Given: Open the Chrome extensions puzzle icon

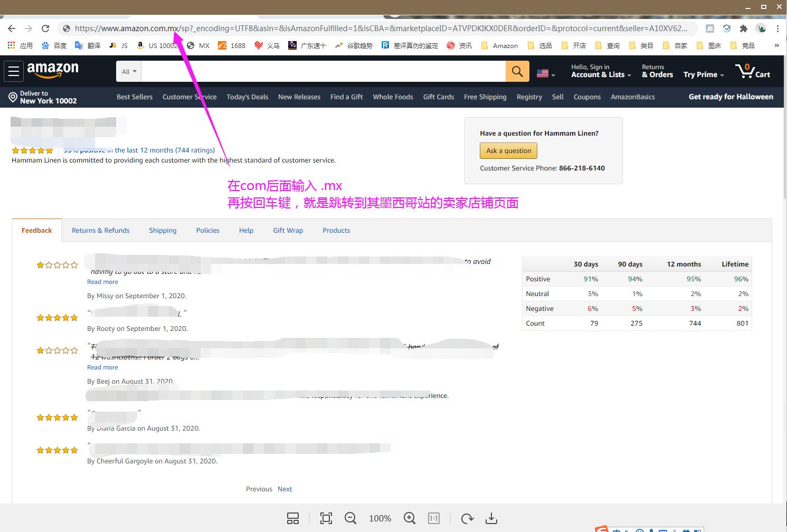Looking at the screenshot, I should tap(744, 28).
